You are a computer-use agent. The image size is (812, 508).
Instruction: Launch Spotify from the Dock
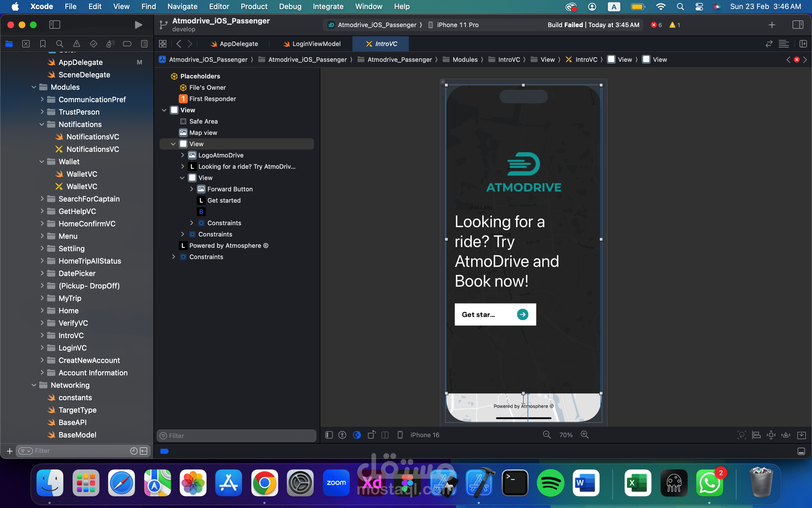click(x=550, y=483)
